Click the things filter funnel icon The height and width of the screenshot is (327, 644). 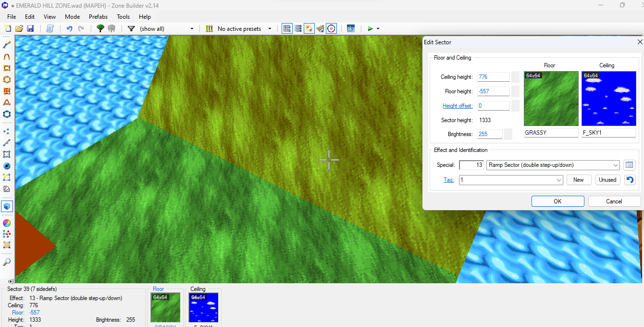click(x=131, y=29)
